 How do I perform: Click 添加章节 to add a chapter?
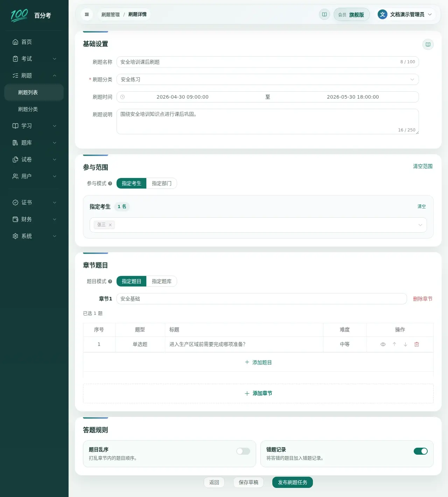pyautogui.click(x=258, y=393)
